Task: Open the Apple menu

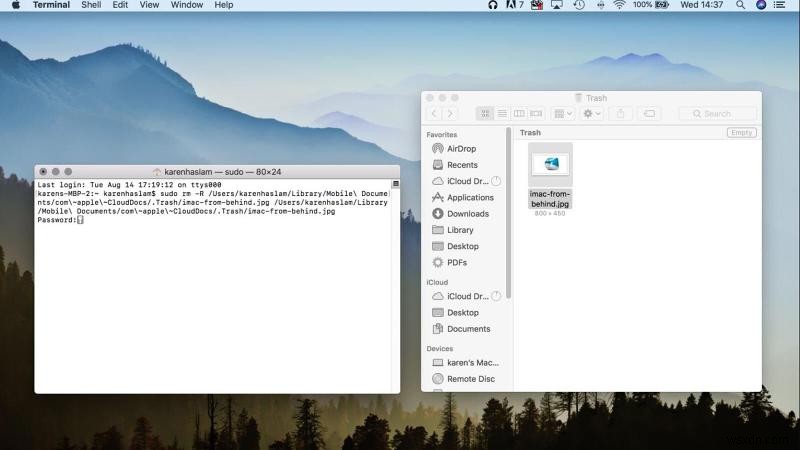Action: pos(15,5)
